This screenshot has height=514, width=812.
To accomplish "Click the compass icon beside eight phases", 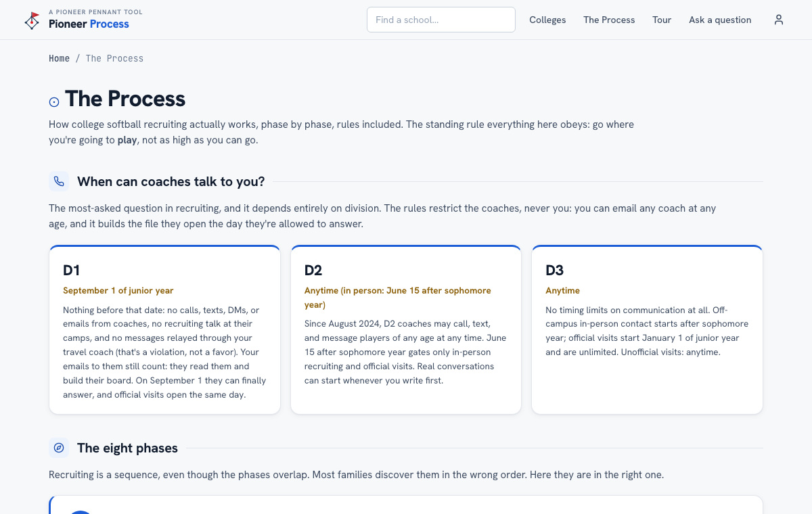I will pyautogui.click(x=59, y=448).
